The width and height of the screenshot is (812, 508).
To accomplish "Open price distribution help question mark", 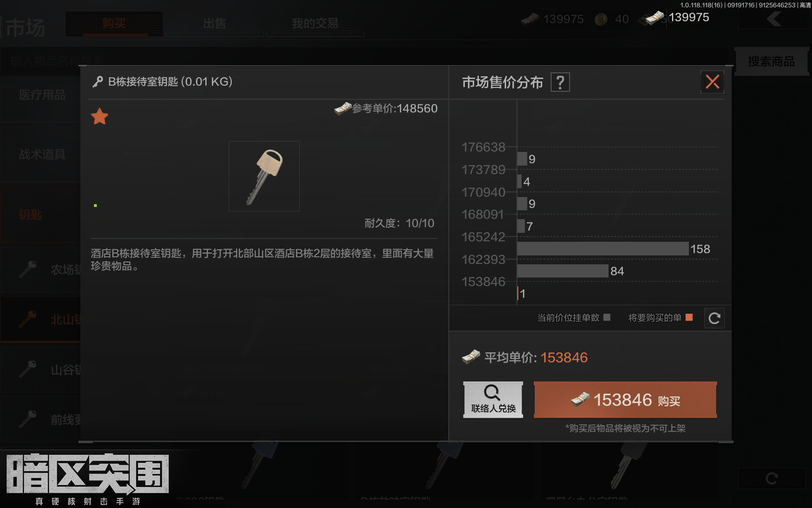I will [x=560, y=82].
